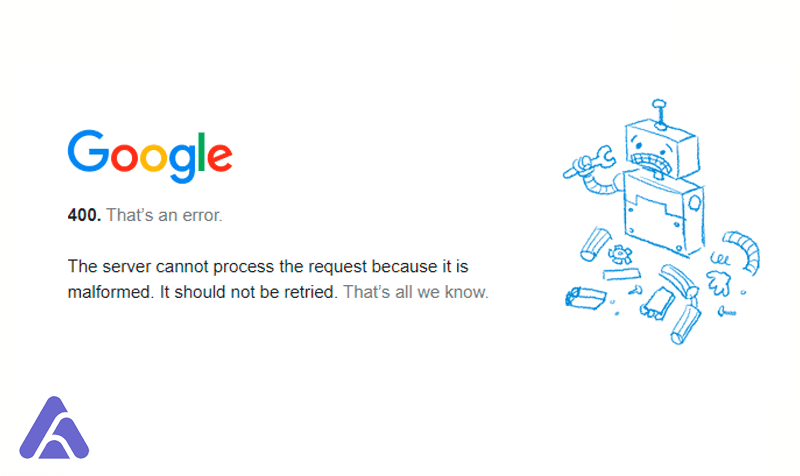Click the small gear among robot parts
Screen dimensions: 800x476
coord(620,254)
